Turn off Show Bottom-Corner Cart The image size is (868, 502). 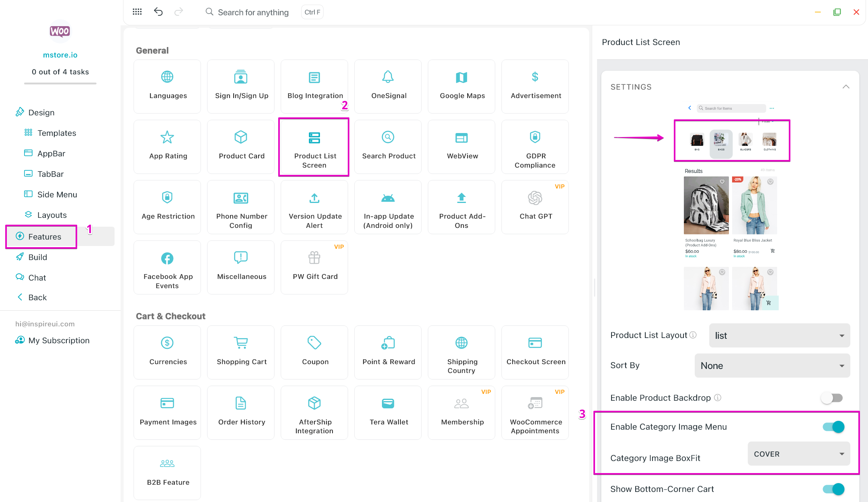click(833, 489)
